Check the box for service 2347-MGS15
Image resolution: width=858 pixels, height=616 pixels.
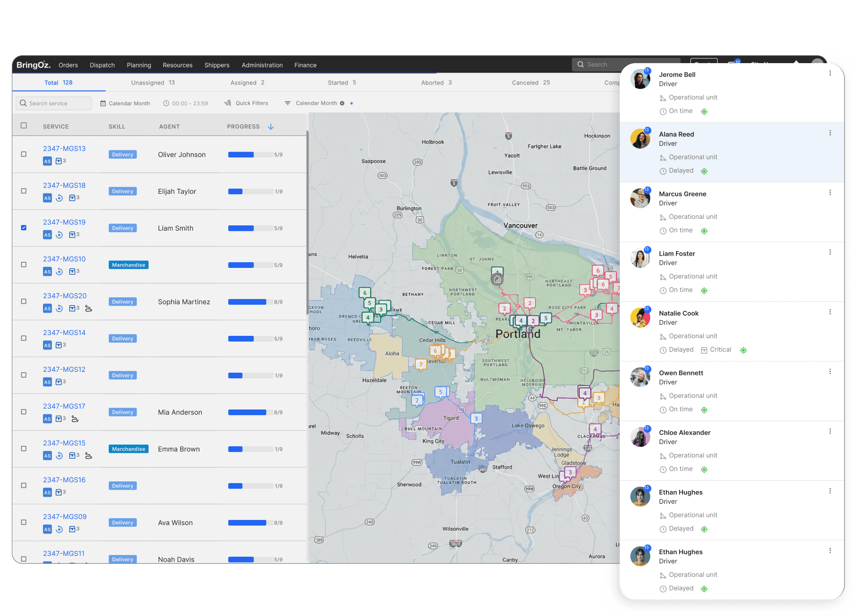point(24,449)
